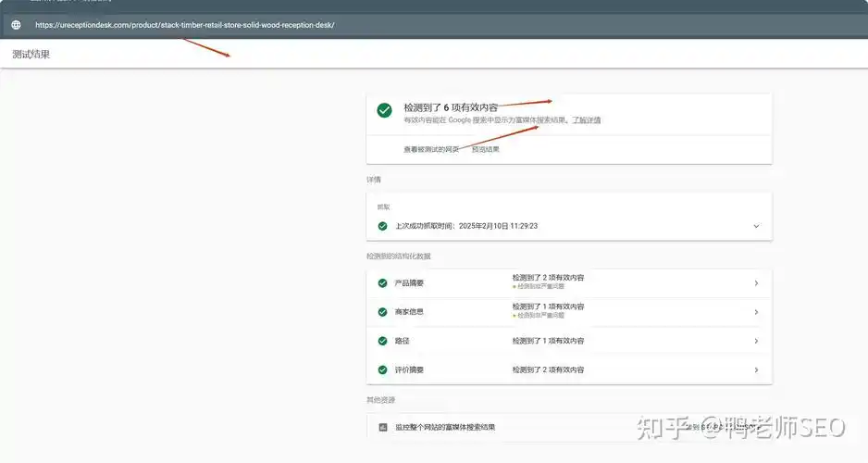Click 检测到了 2 项有效内容 in 评价摘要 row

548,369
